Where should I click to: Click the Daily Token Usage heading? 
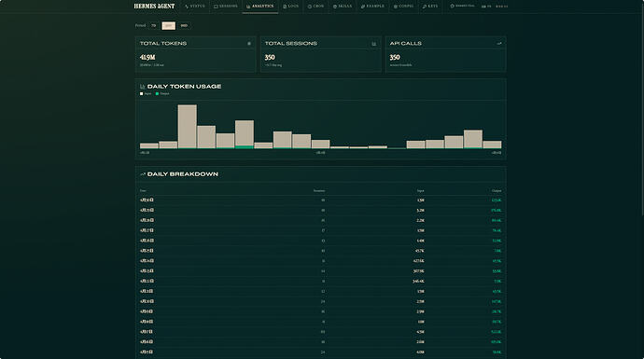point(184,87)
